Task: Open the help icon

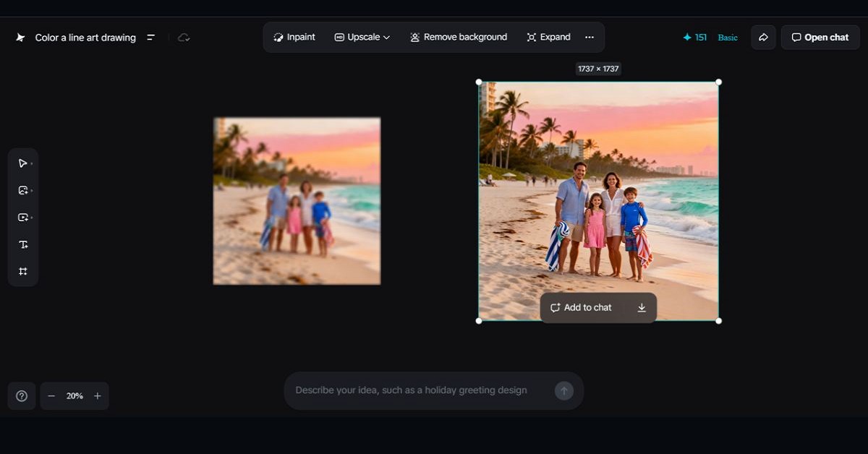Action: tap(21, 395)
